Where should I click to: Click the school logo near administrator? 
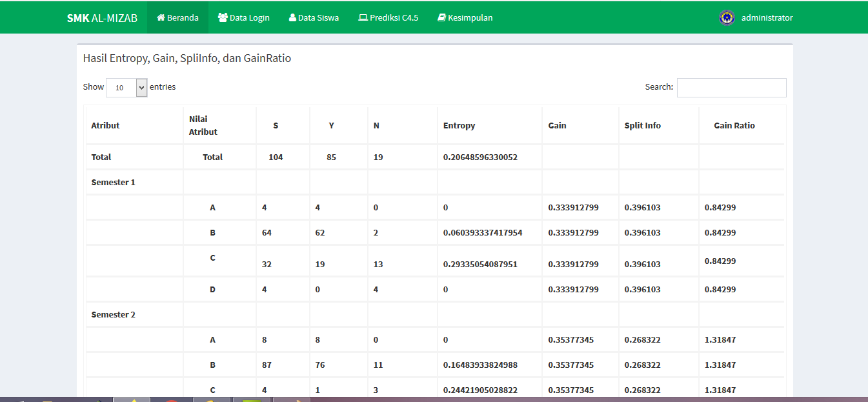click(727, 17)
